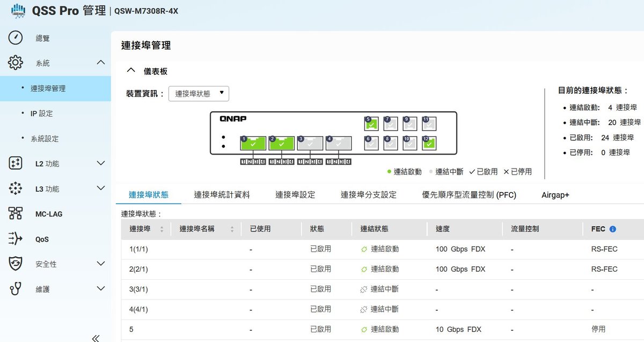Click the System gear icon
The image size is (644, 342).
(x=16, y=63)
